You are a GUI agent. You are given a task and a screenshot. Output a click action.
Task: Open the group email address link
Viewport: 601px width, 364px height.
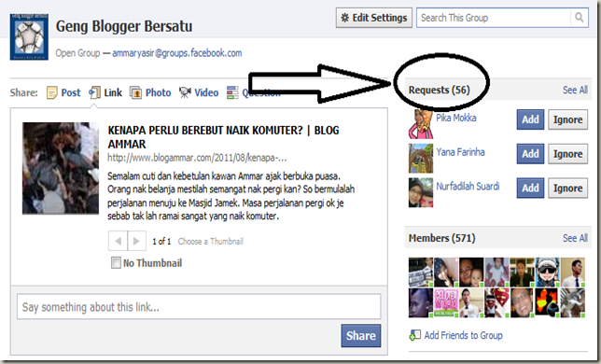(176, 53)
